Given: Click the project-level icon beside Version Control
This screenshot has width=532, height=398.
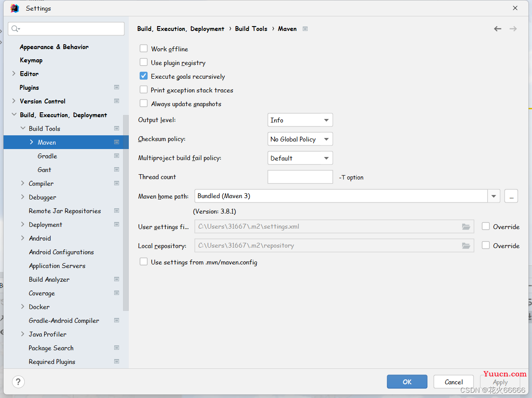Looking at the screenshot, I should click(116, 101).
